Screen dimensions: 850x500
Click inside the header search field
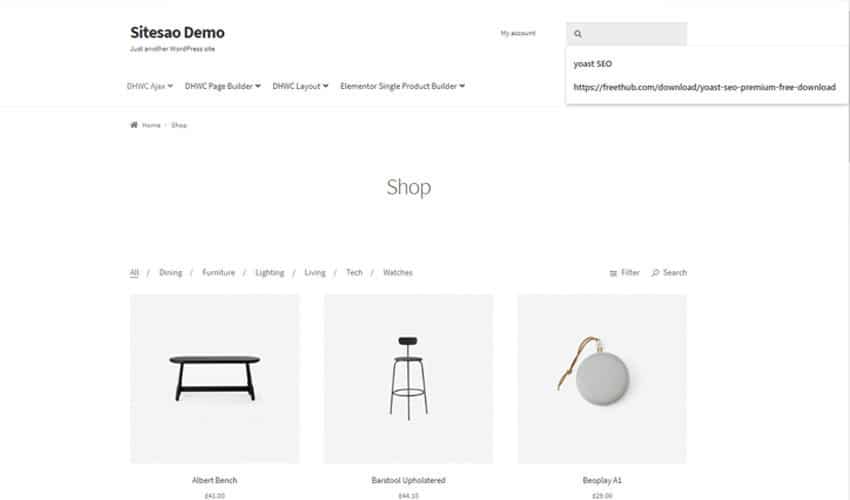[627, 34]
